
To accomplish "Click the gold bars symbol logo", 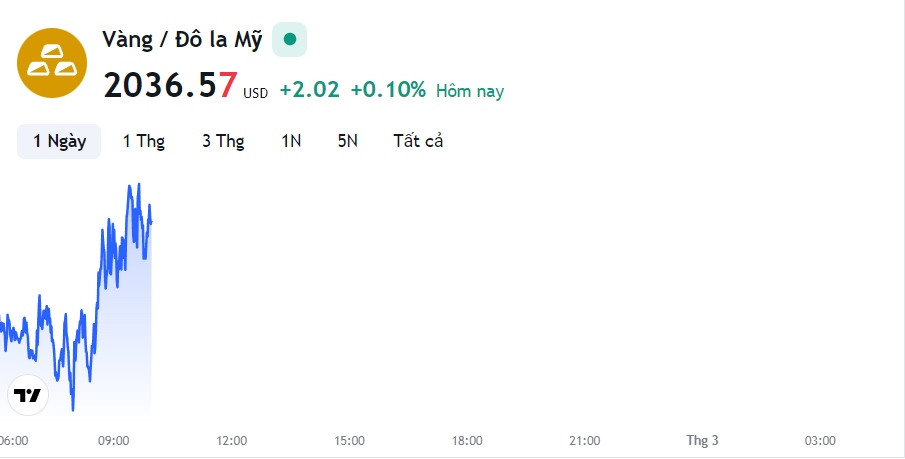I will tap(52, 63).
